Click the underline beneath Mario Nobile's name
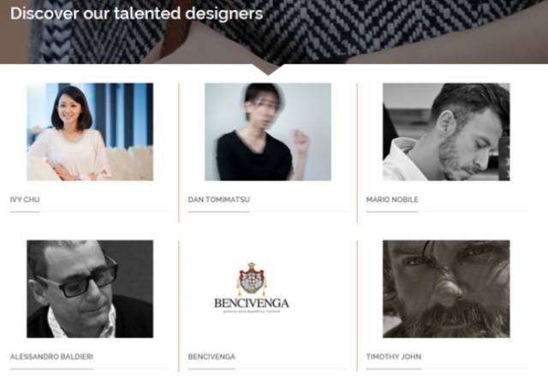Viewport: 548px width, 392px height. 392,211
